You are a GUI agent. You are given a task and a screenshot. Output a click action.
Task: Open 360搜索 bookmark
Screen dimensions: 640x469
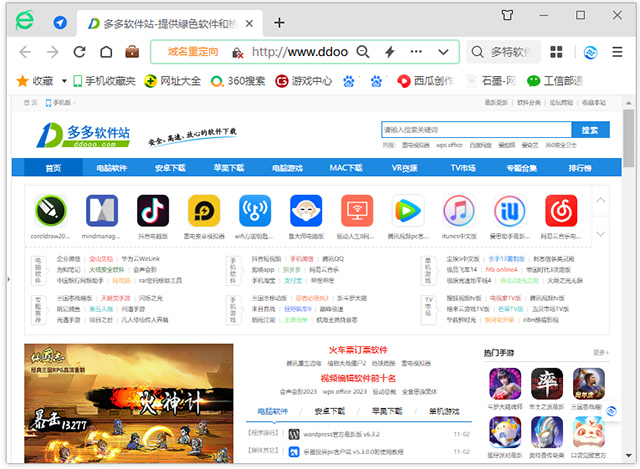pos(238,81)
